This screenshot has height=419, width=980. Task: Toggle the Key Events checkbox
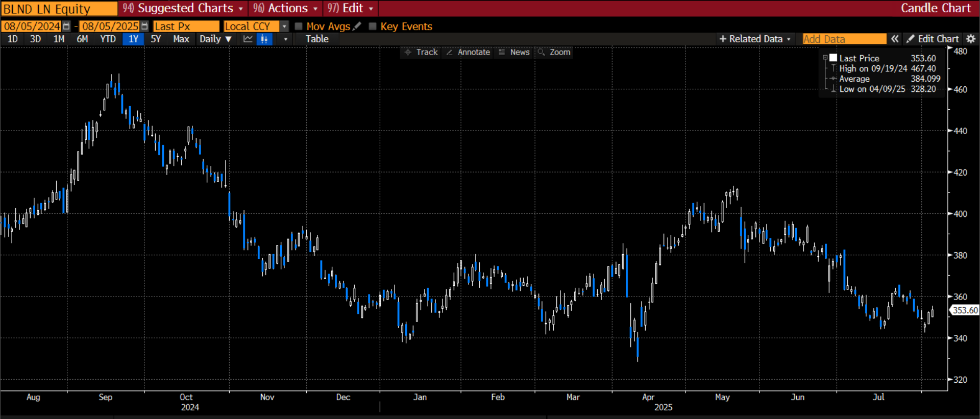(373, 26)
